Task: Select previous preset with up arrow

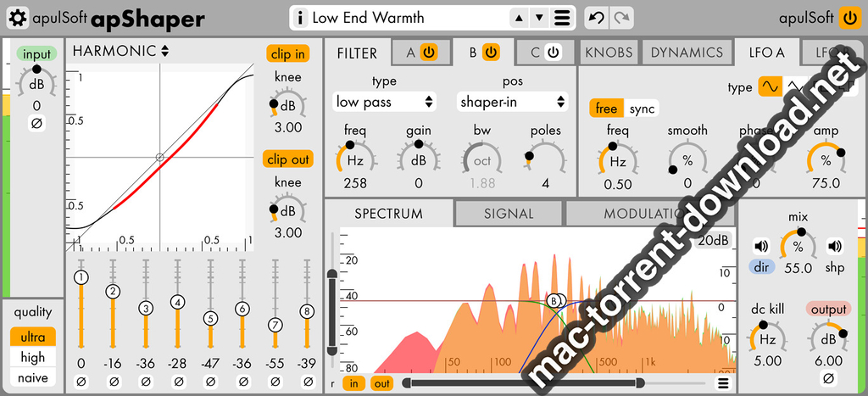Action: [520, 18]
